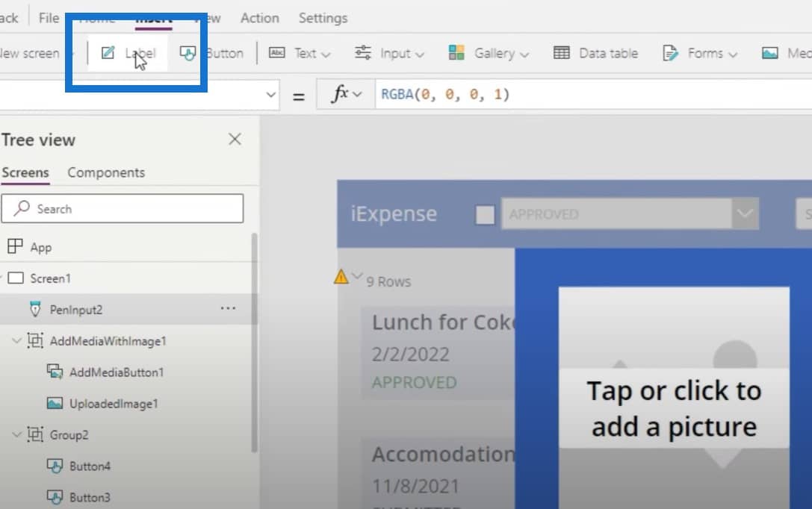Screen dimensions: 812x509
Task: Open more options for PenInput2
Action: [228, 308]
